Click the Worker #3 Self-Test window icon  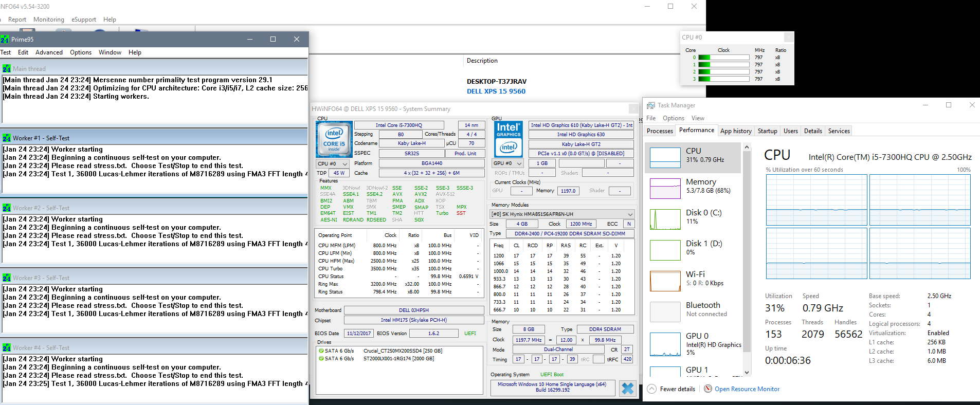click(7, 278)
